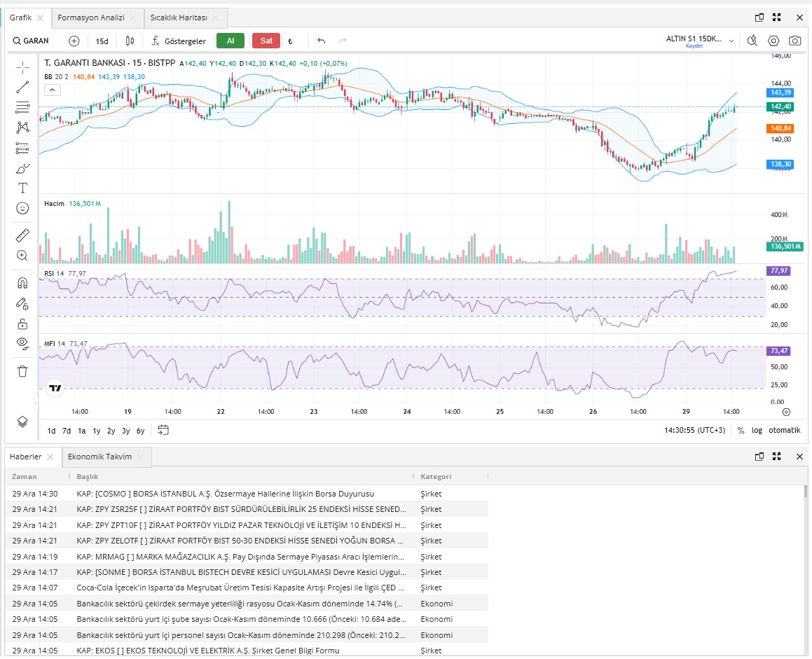Open the Ekonomik Takvim tab
This screenshot has height=659, width=812.
[100, 457]
